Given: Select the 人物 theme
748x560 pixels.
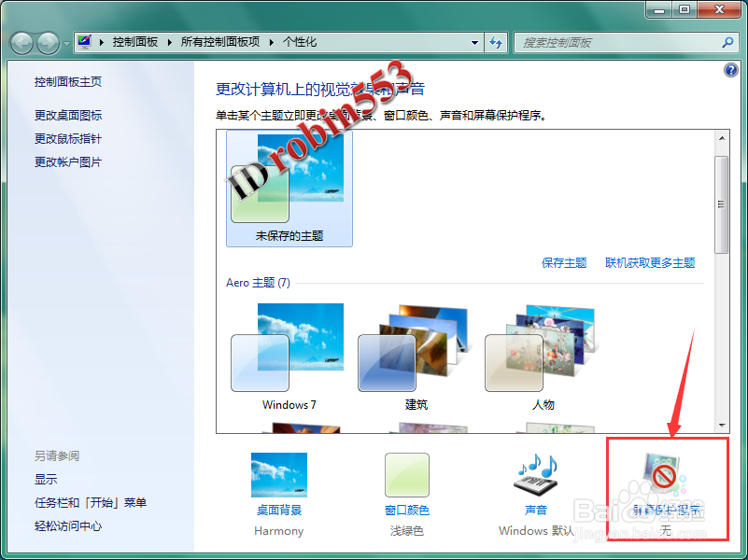Looking at the screenshot, I should (x=543, y=357).
